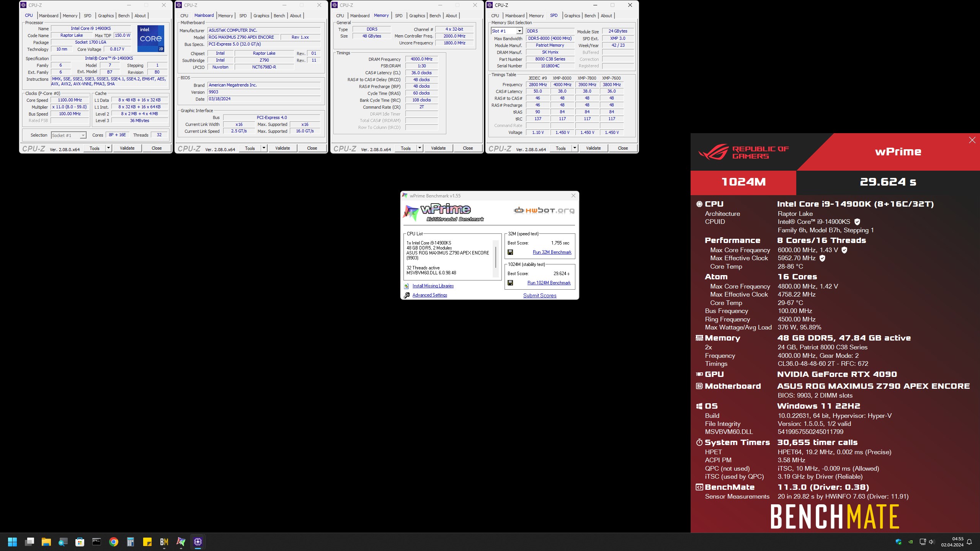This screenshot has width=980, height=551.
Task: Open Microsoft Store from the taskbar
Action: click(80, 542)
